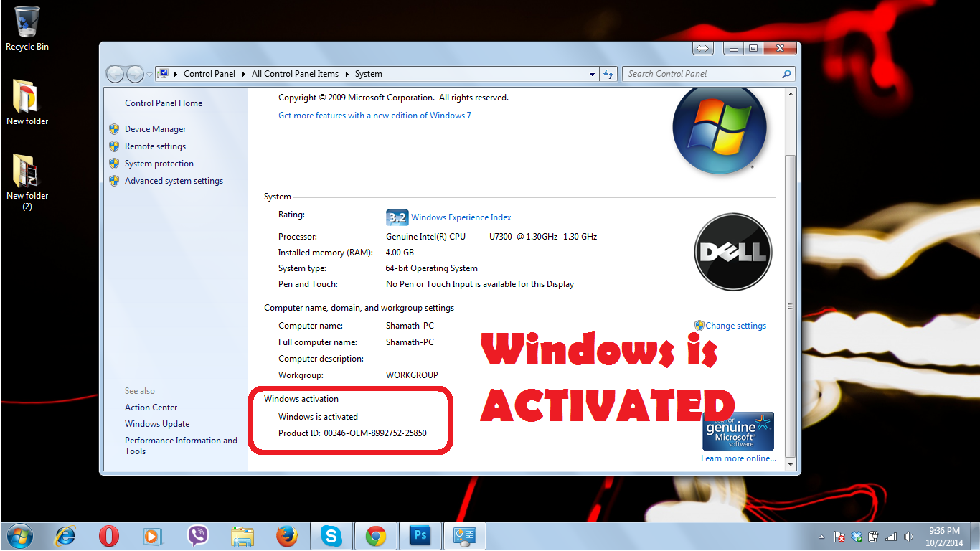Click Shamath-PC next to Computer name
980x551 pixels.
(x=410, y=326)
